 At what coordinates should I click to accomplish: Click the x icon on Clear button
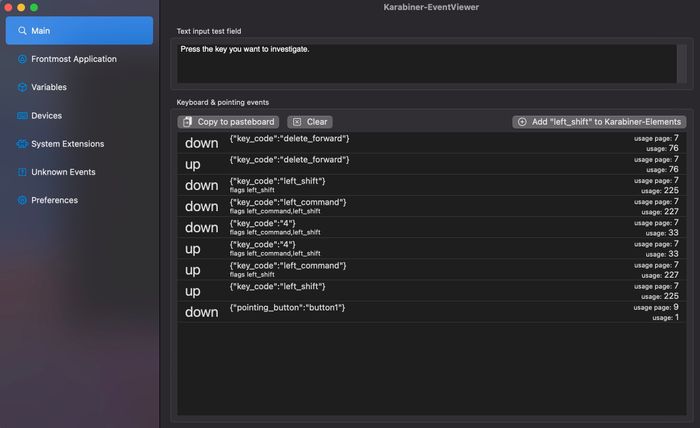coord(297,122)
